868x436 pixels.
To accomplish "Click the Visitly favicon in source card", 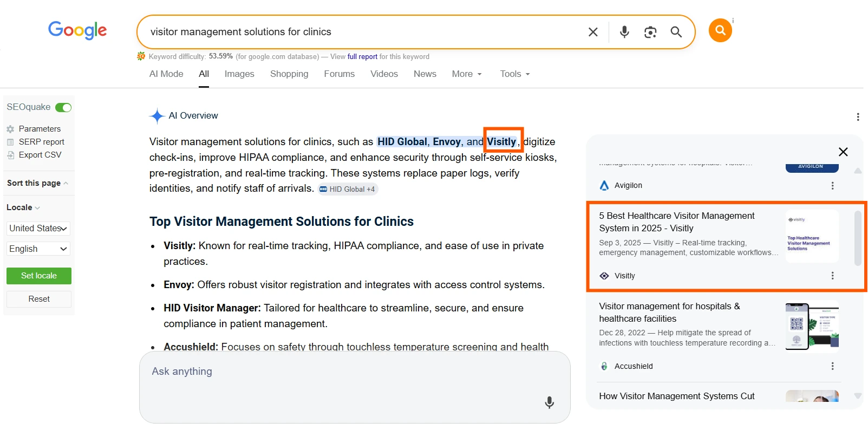I will 604,276.
